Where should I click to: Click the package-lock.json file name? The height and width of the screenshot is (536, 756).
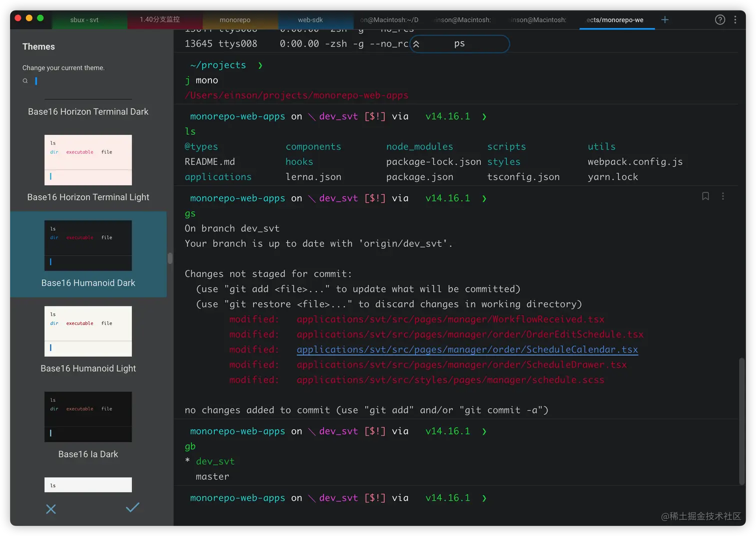433,162
